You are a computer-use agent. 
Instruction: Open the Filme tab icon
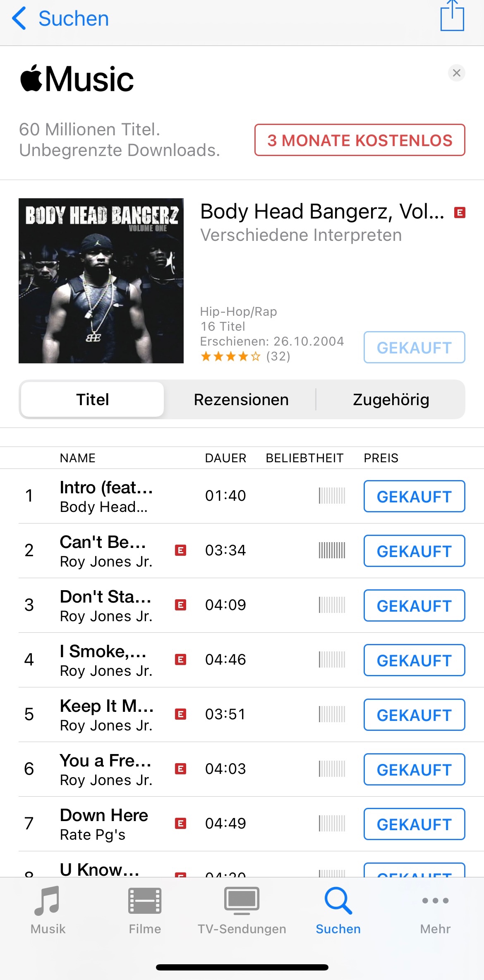tap(145, 901)
